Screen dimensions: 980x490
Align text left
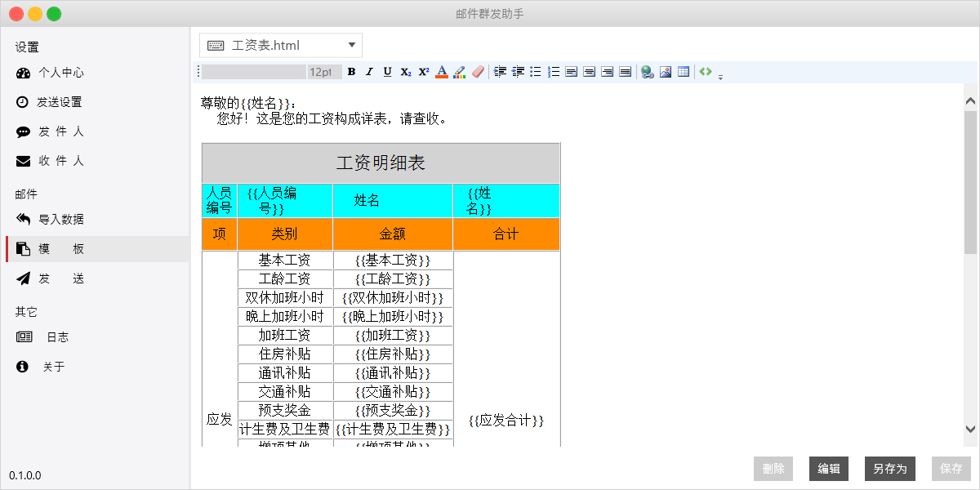(572, 72)
